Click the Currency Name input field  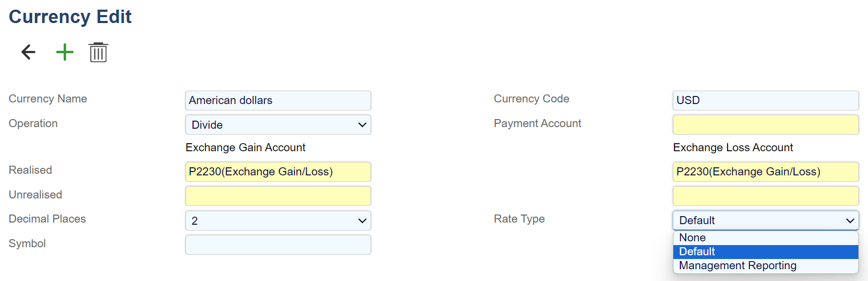pos(278,100)
